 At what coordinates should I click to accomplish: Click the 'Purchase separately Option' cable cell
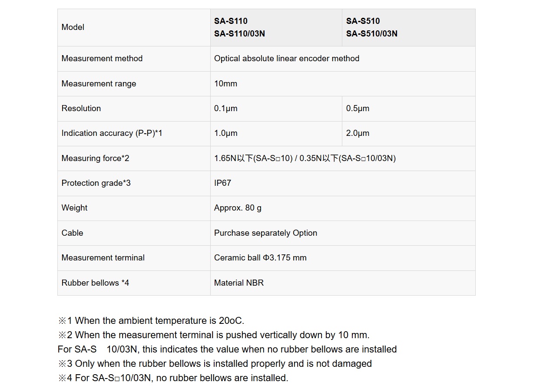point(265,233)
